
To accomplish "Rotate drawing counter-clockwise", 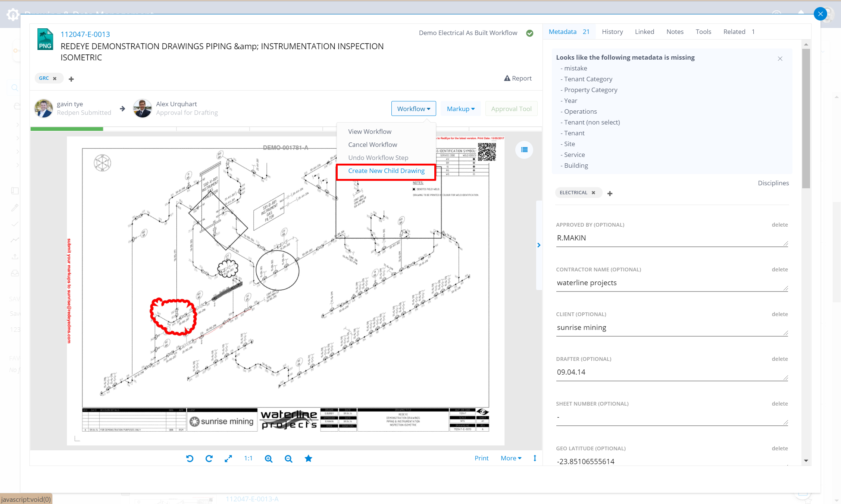I will [x=190, y=459].
